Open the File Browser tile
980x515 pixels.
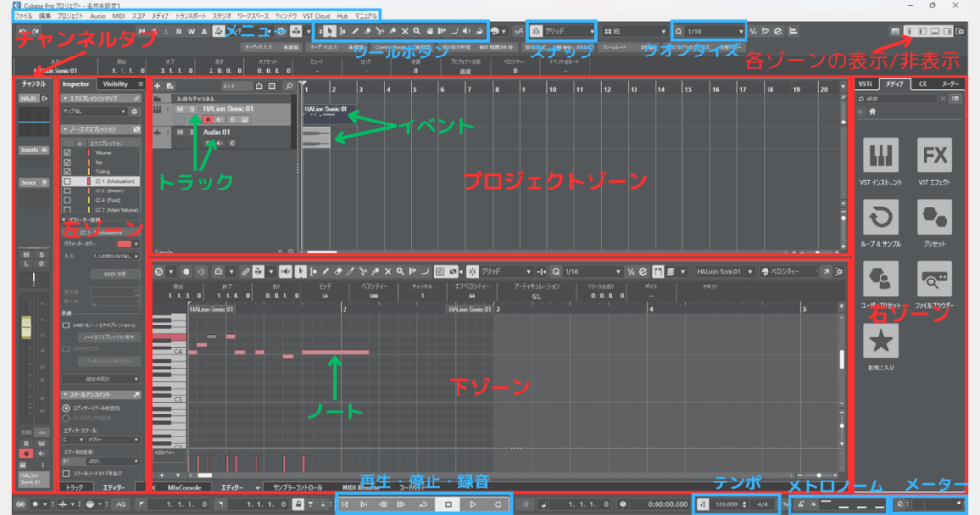coord(934,279)
